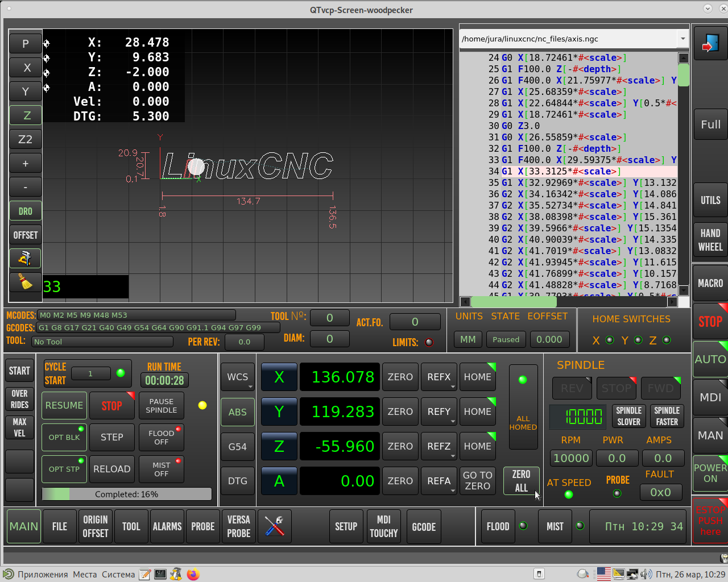This screenshot has width=728, height=582.
Task: Click the red STOP program button
Action: (112, 405)
